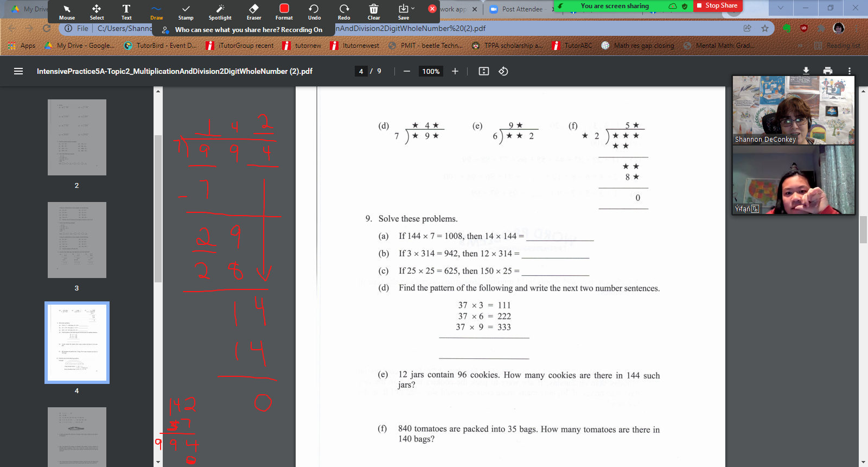The height and width of the screenshot is (467, 868).
Task: Open TutorBird - Event D... bookmark
Action: pos(161,46)
